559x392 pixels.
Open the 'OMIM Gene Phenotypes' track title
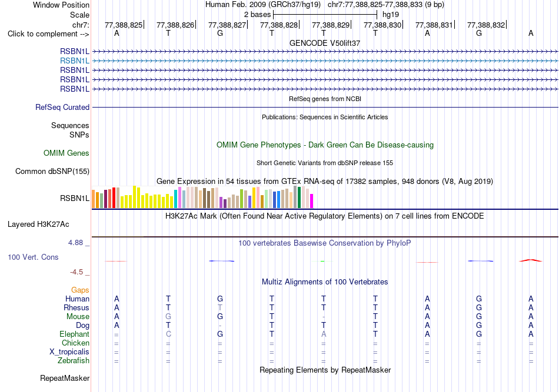(x=325, y=145)
